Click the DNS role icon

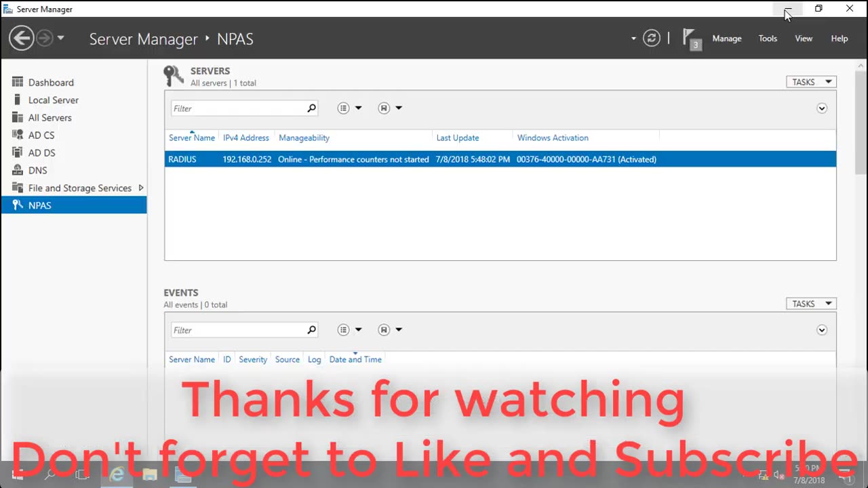click(18, 170)
